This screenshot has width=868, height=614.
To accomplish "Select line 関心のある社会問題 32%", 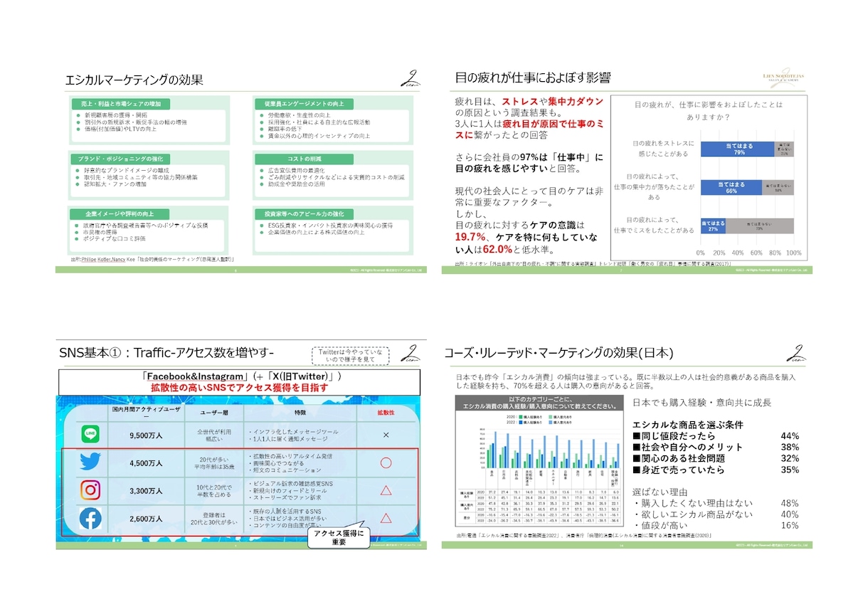I will coord(716,458).
